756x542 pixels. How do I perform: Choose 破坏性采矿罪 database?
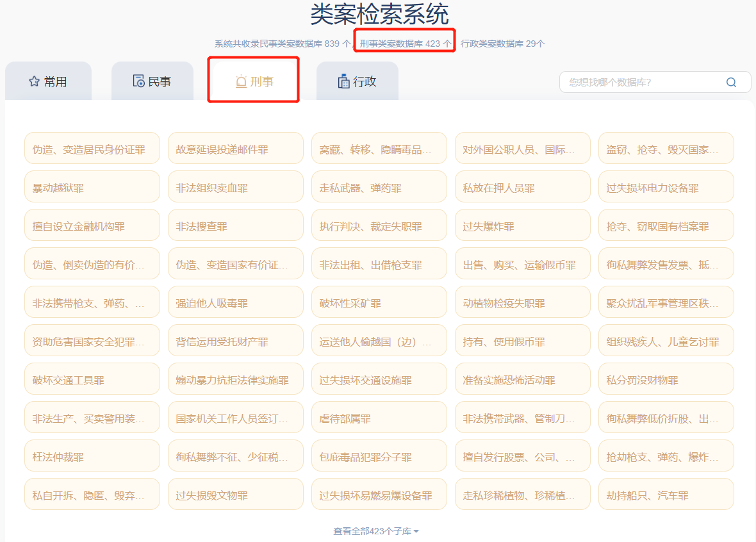(379, 302)
